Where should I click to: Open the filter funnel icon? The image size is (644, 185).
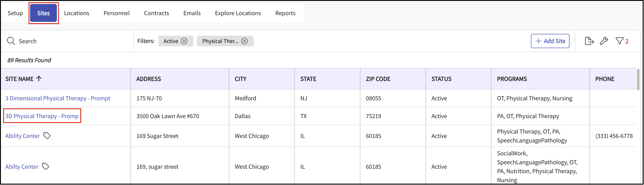coord(619,41)
